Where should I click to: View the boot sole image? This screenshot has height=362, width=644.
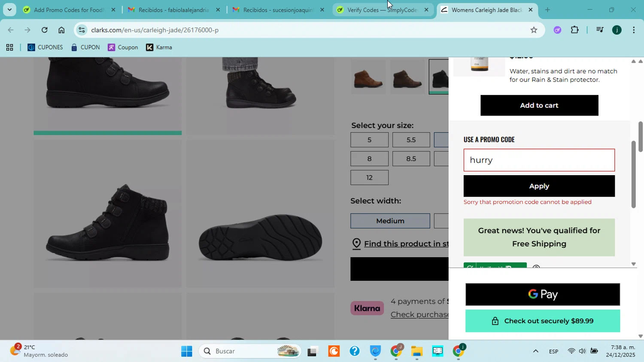point(260,214)
